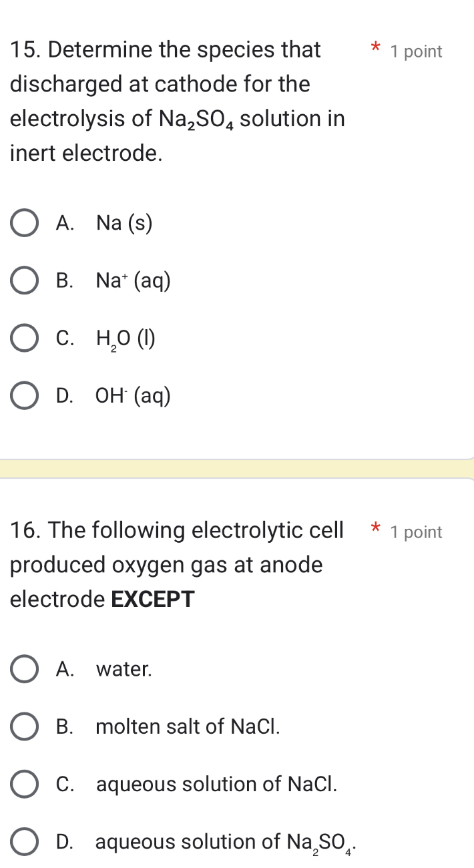Select option B 'molten salt of NaCl'

[24, 726]
